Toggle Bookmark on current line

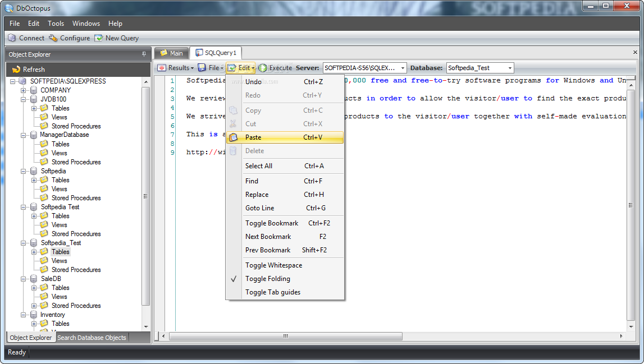[x=285, y=223]
